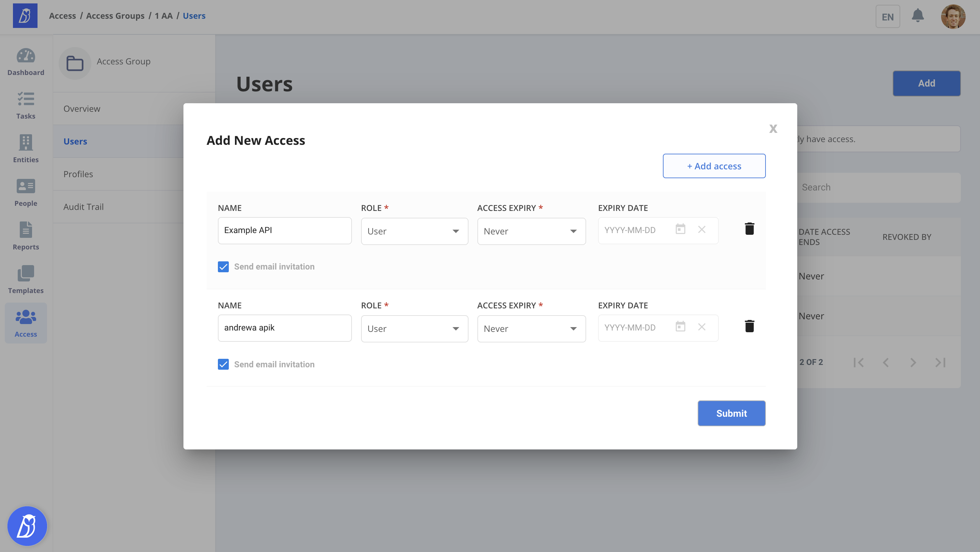Viewport: 980px width, 552px height.
Task: Click the Submit button
Action: 731,413
